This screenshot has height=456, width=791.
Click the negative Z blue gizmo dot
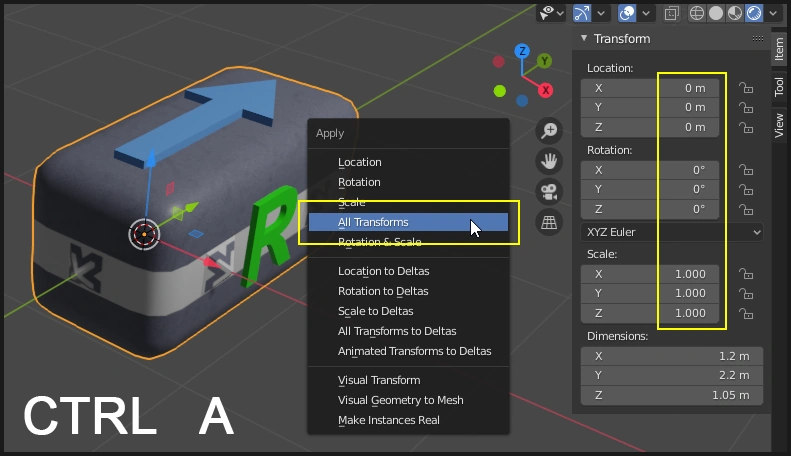click(x=522, y=101)
